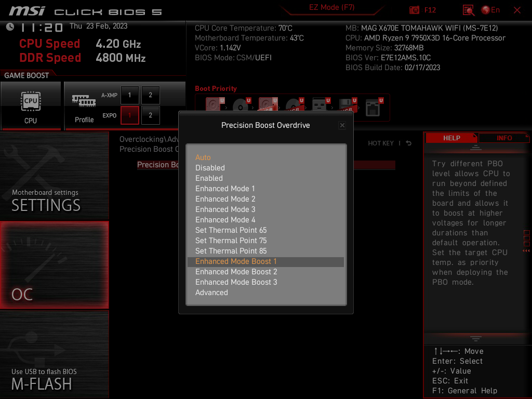Toggle the CPU Game Boost button
This screenshot has width=532, height=399.
coord(31,106)
